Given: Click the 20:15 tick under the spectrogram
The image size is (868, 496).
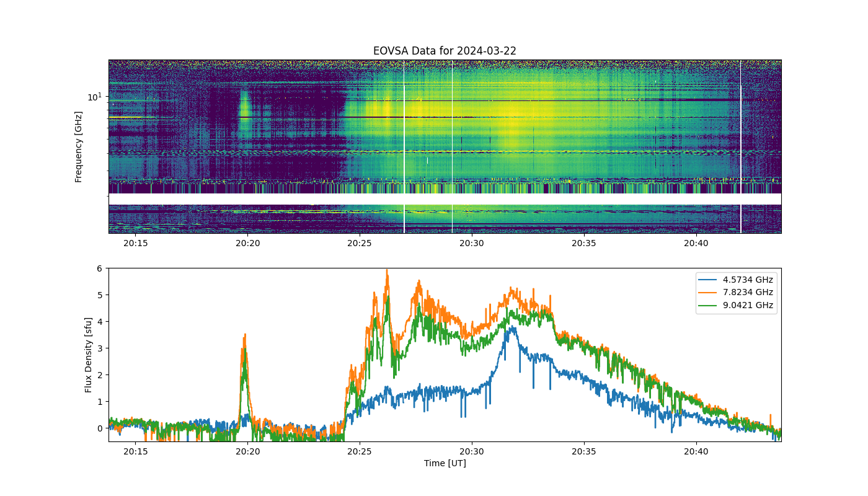Looking at the screenshot, I should (x=135, y=243).
